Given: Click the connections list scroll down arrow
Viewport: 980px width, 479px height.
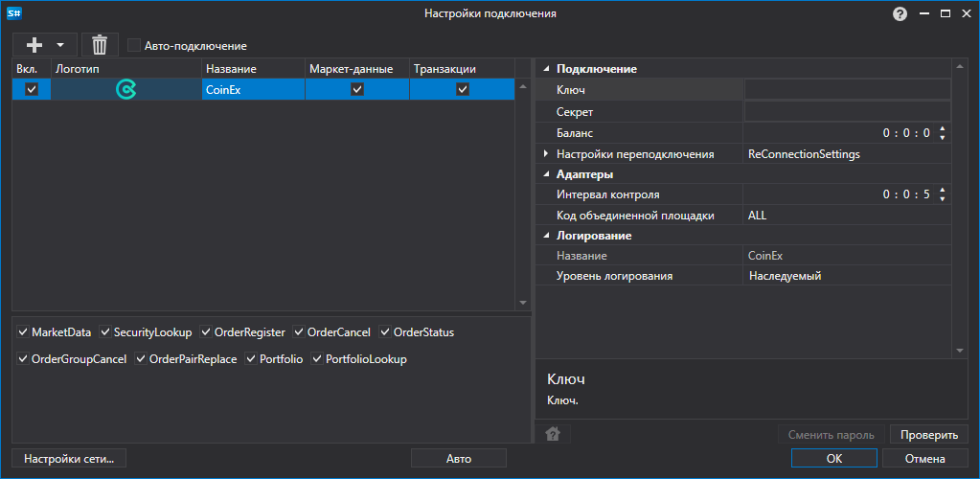Looking at the screenshot, I should (523, 303).
